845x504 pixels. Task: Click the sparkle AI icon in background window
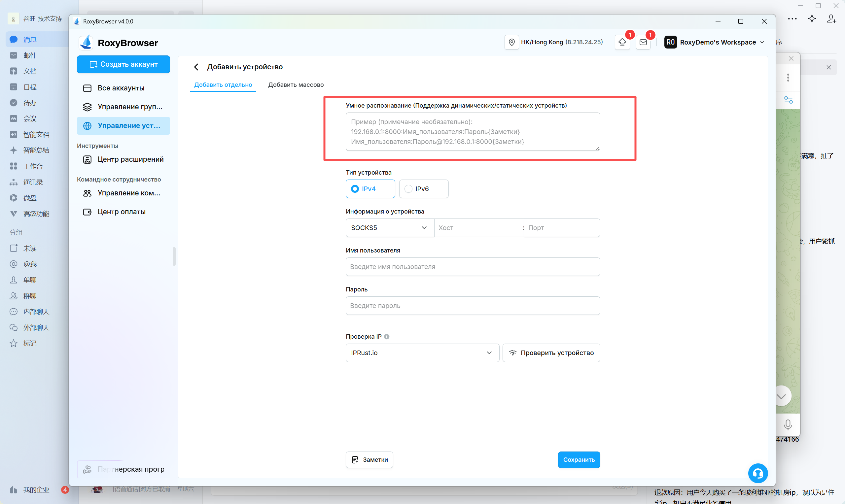tap(812, 19)
